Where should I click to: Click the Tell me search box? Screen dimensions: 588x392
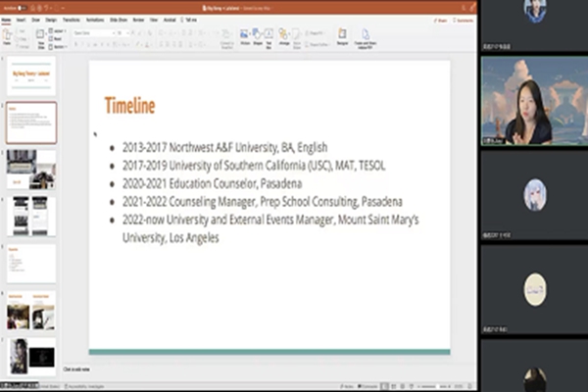click(189, 20)
